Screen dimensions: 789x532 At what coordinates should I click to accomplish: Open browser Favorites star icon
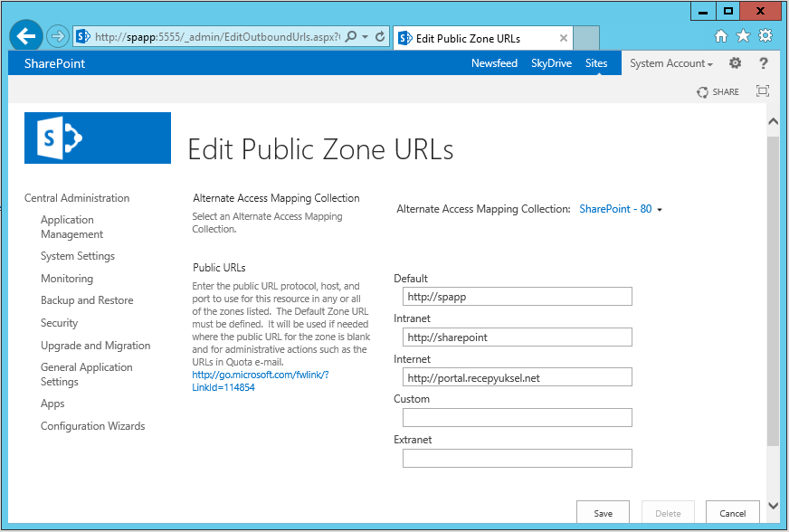[743, 35]
